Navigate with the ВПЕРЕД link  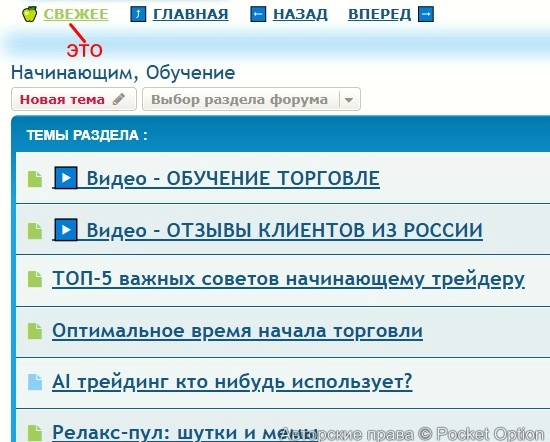[x=379, y=14]
